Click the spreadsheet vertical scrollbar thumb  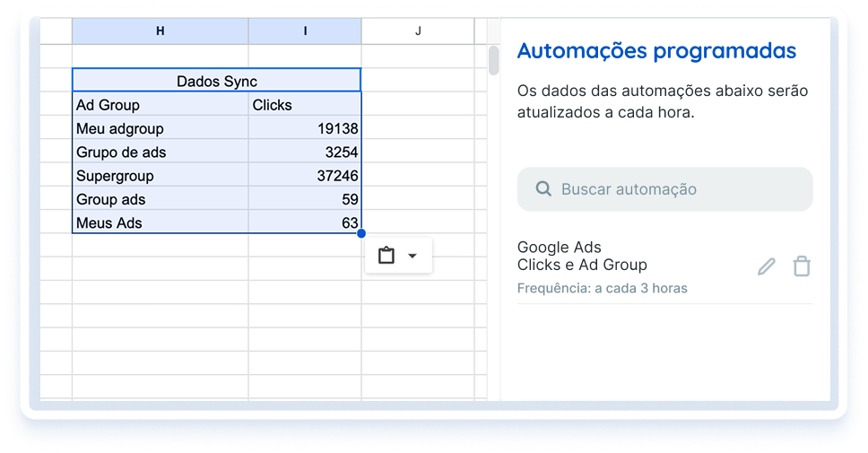(x=493, y=61)
